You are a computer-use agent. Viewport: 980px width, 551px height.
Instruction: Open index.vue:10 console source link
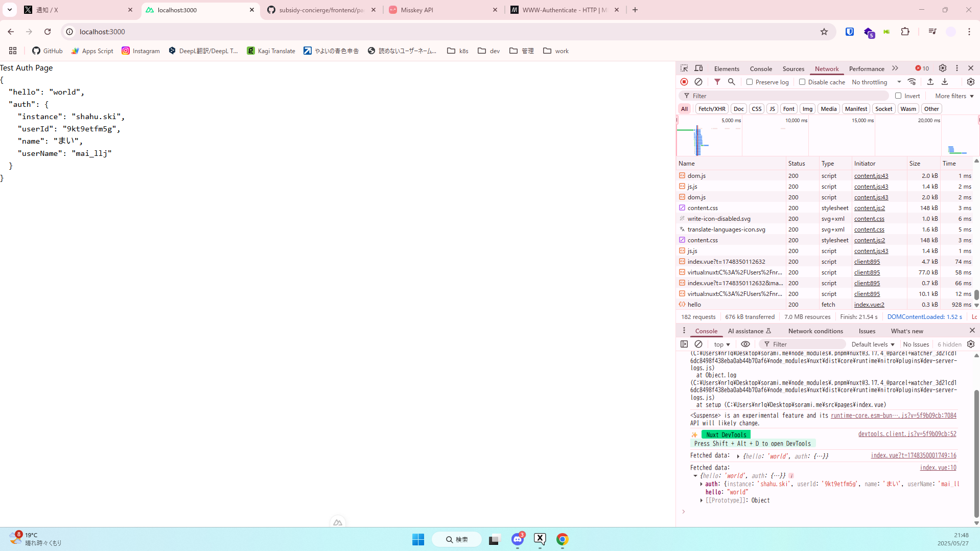(x=938, y=468)
